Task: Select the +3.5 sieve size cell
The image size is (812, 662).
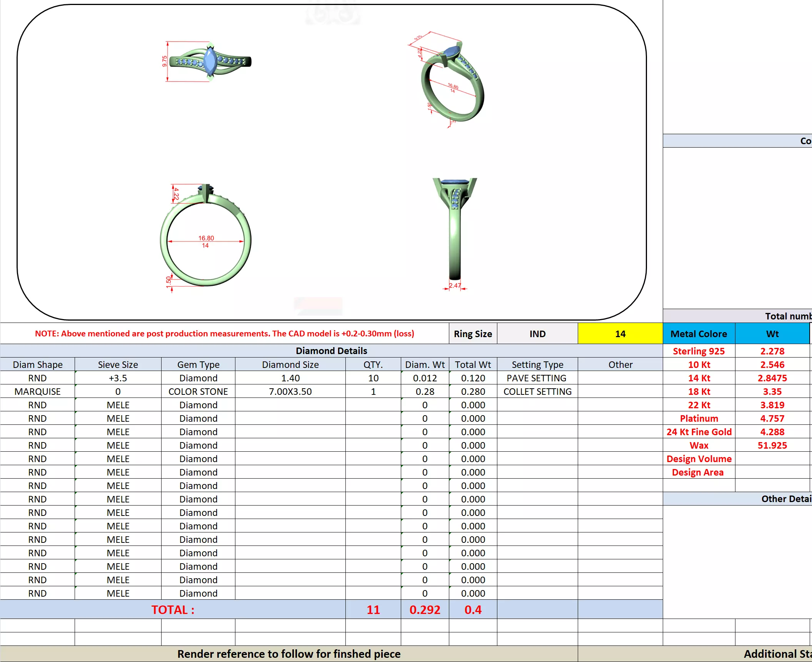Action: click(118, 378)
